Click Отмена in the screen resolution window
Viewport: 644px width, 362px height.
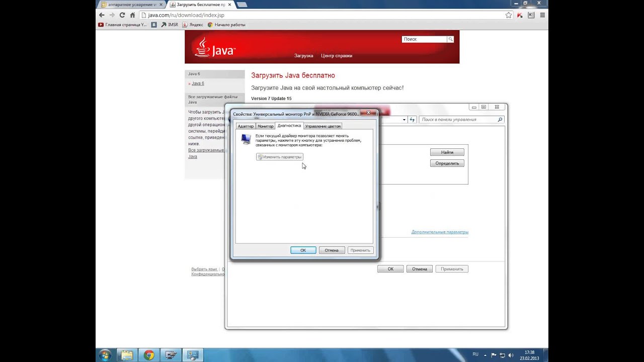pos(420,269)
